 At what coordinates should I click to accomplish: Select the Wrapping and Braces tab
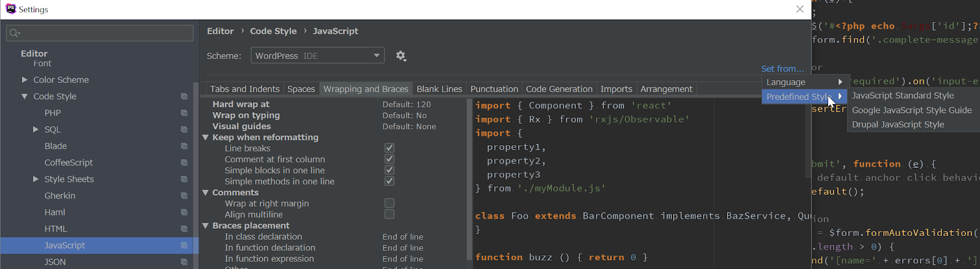pos(366,89)
